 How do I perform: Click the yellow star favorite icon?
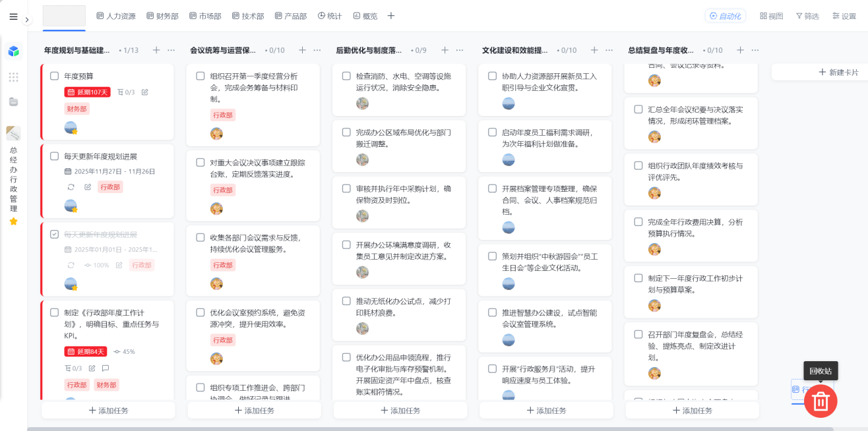point(13,221)
